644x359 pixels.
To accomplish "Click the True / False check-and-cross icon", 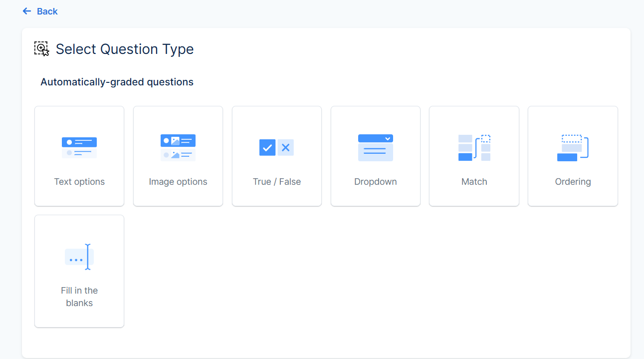I will click(277, 147).
